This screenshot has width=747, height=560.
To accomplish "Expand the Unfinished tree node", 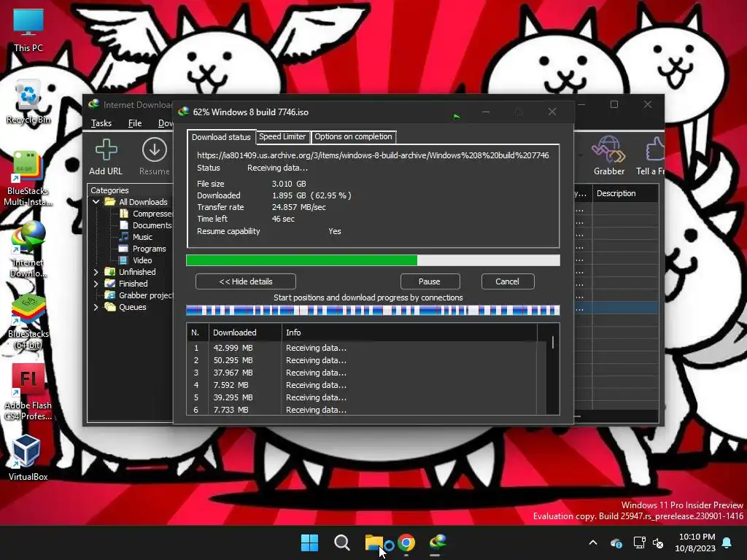I will click(96, 272).
